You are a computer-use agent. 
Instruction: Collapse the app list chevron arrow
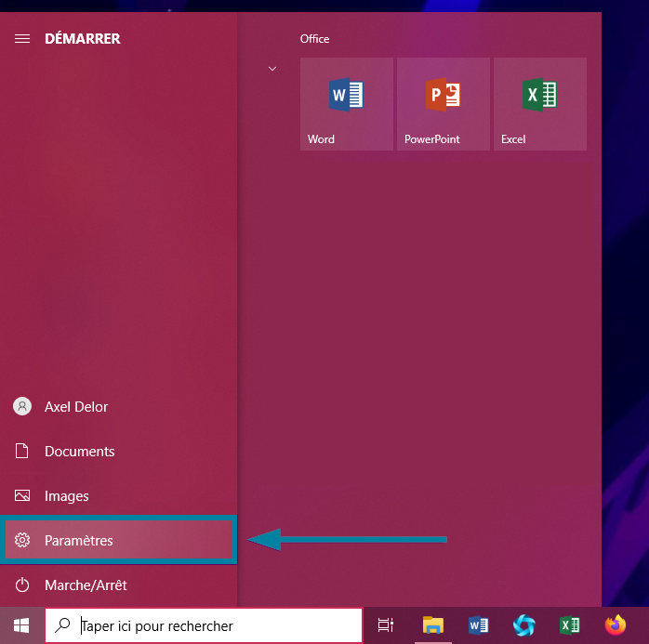[272, 69]
